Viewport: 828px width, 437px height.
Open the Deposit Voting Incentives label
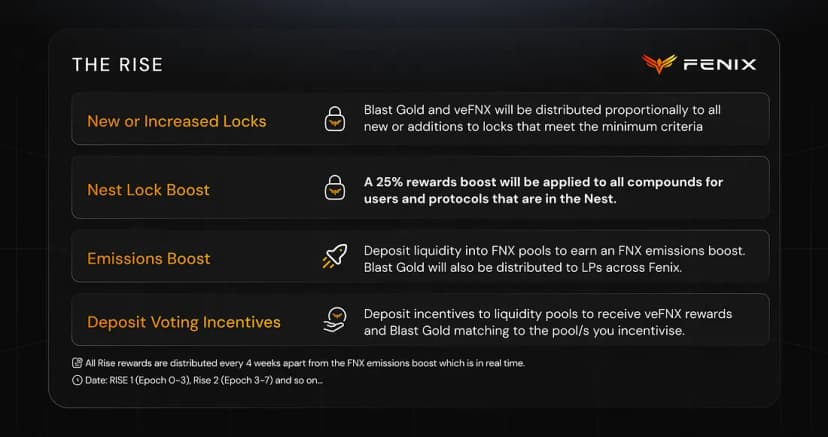[x=184, y=322]
